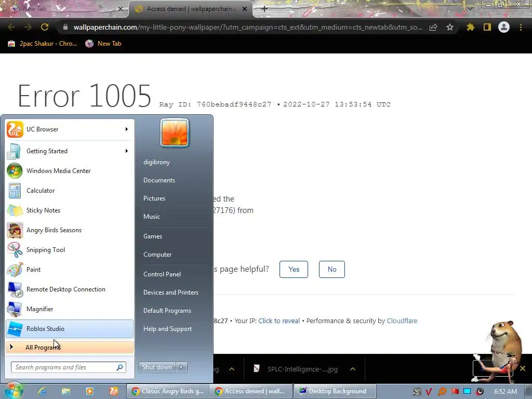Open first download item options chevron
The image size is (532, 399).
click(x=232, y=369)
